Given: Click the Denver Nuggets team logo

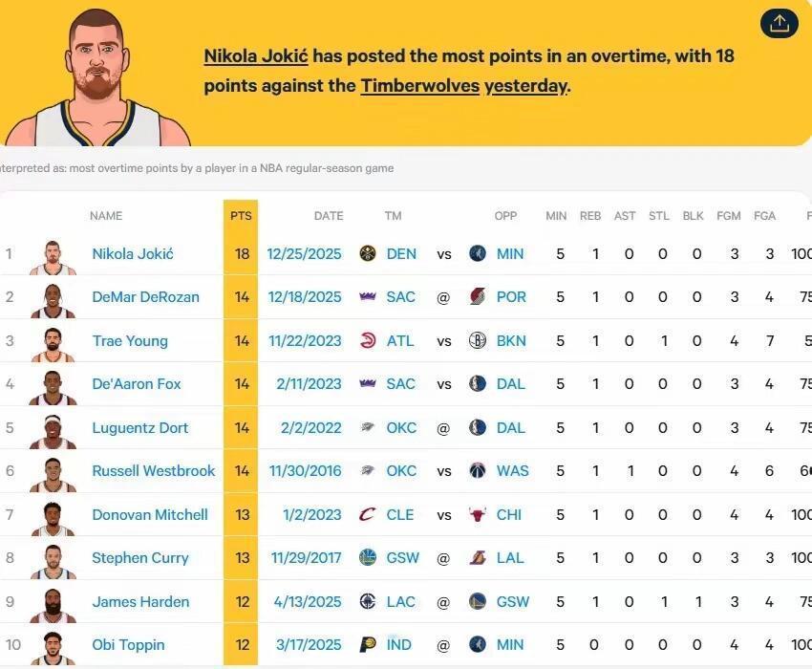Looking at the screenshot, I should click(x=368, y=253).
